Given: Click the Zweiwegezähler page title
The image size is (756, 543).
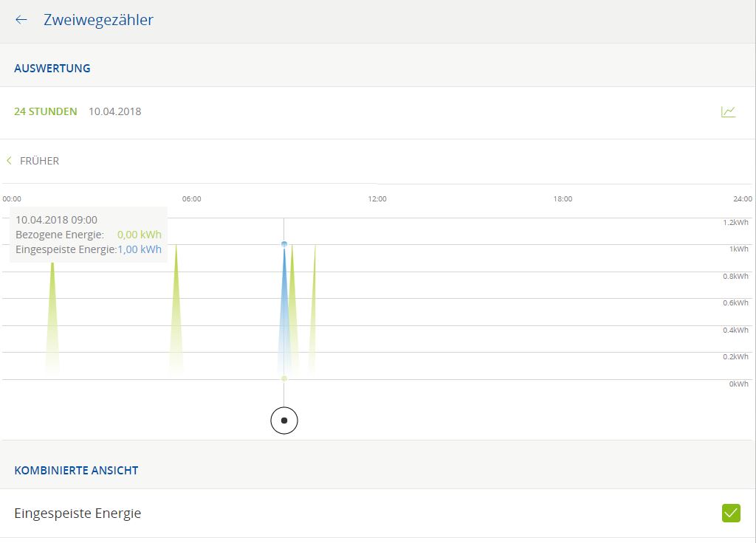Looking at the screenshot, I should point(98,20).
